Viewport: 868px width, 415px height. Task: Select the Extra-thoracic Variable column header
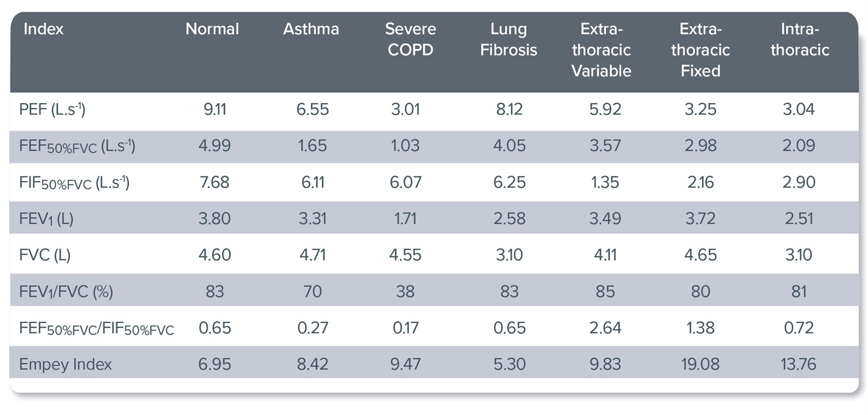click(601, 50)
